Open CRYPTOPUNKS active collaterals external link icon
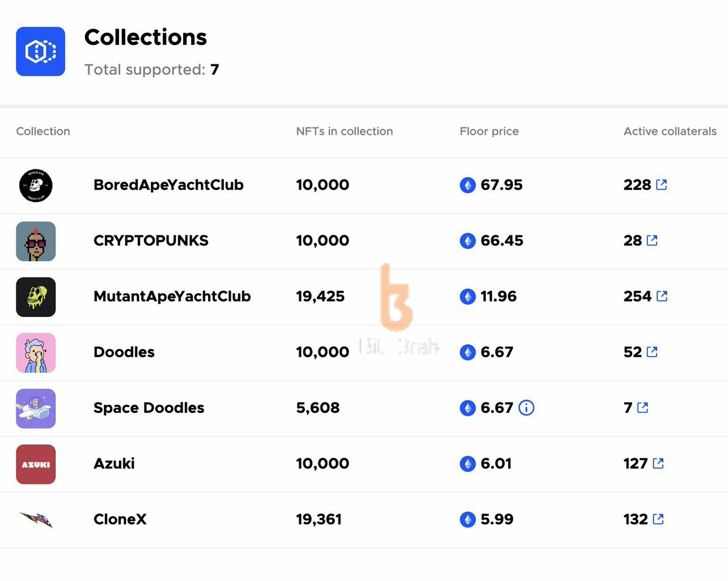 (652, 240)
